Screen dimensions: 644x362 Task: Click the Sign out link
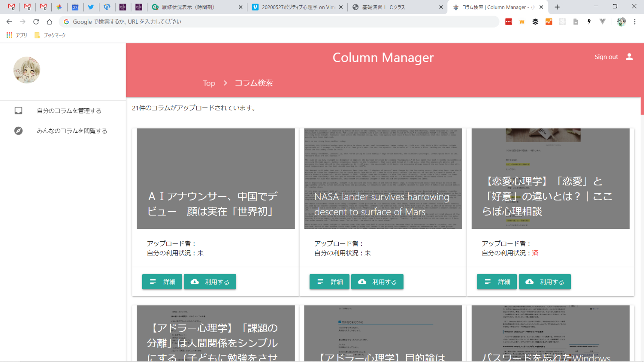tap(606, 57)
